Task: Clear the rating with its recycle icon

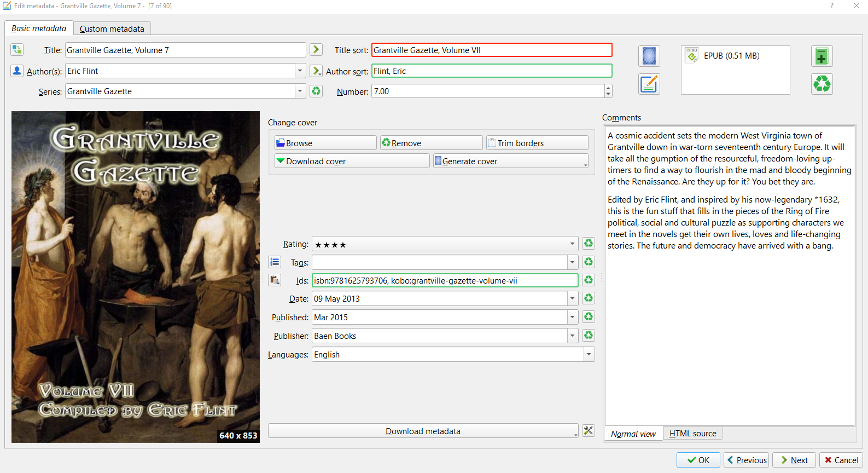Action: coord(589,244)
